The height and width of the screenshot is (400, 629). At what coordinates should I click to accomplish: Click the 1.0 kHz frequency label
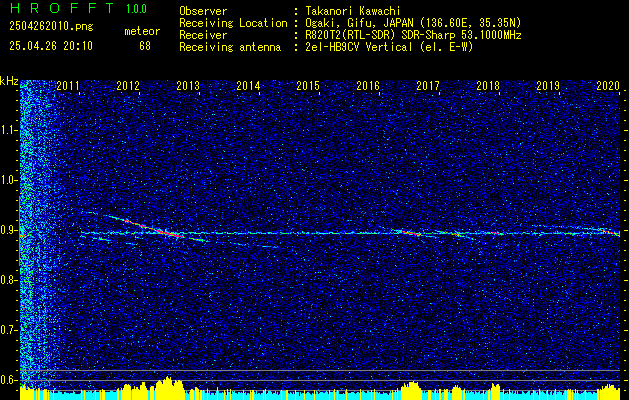(x=9, y=180)
